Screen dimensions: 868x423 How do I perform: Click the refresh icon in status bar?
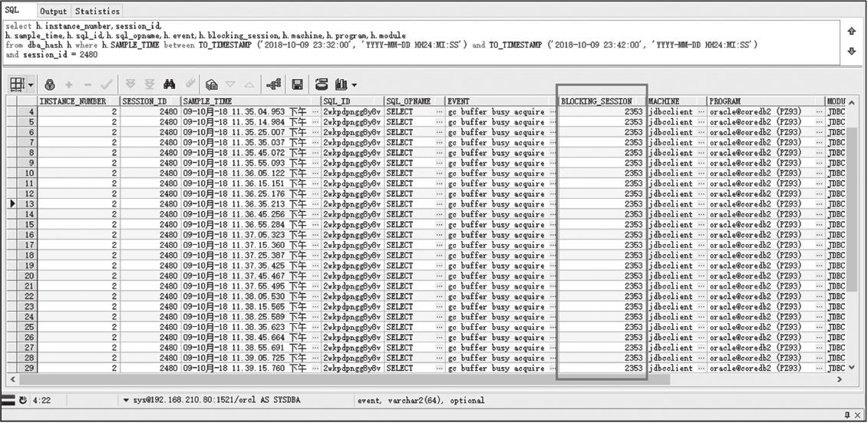coord(23,400)
